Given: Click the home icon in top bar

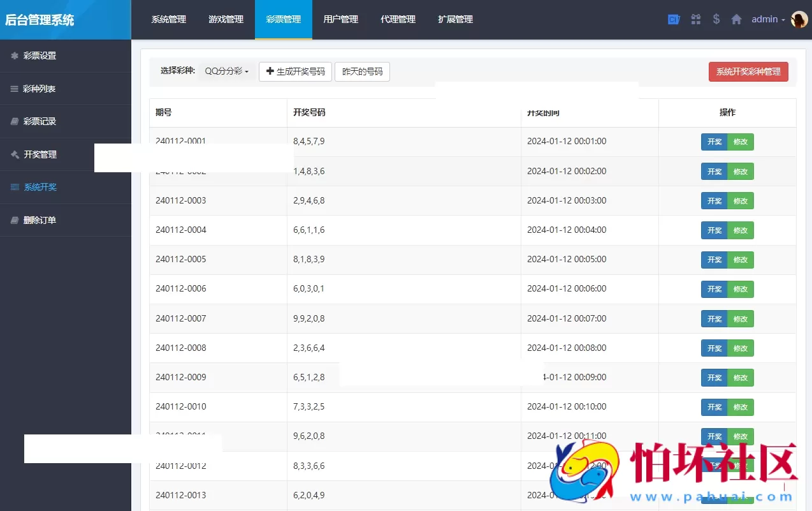Looking at the screenshot, I should coord(736,19).
